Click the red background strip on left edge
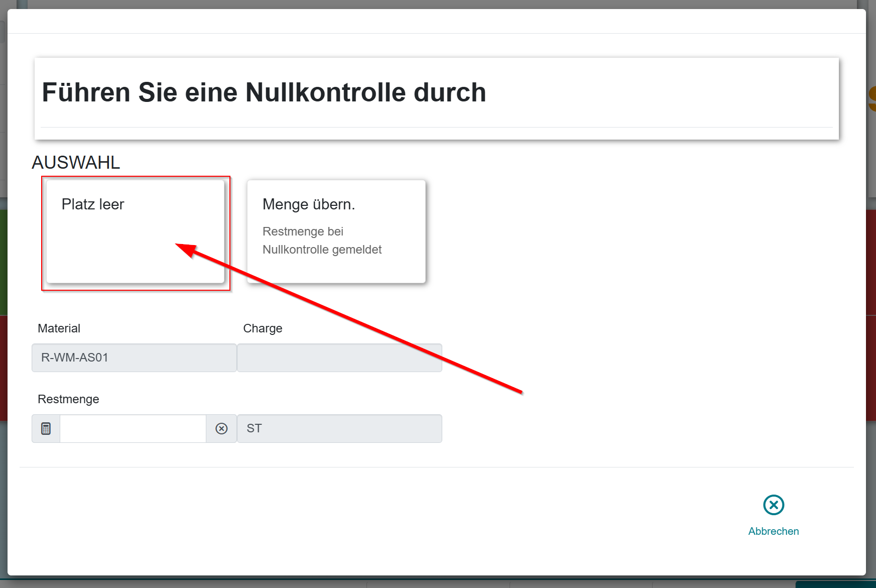This screenshot has width=876, height=588. pyautogui.click(x=3, y=367)
